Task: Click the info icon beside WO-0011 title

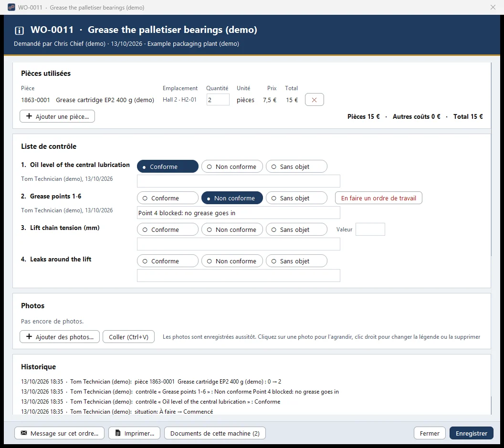Action: (19, 31)
